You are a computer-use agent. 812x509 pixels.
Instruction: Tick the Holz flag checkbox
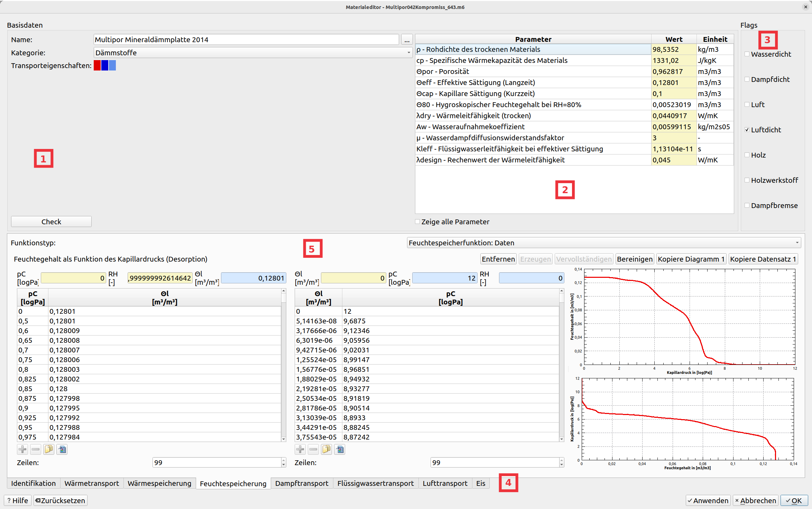747,155
